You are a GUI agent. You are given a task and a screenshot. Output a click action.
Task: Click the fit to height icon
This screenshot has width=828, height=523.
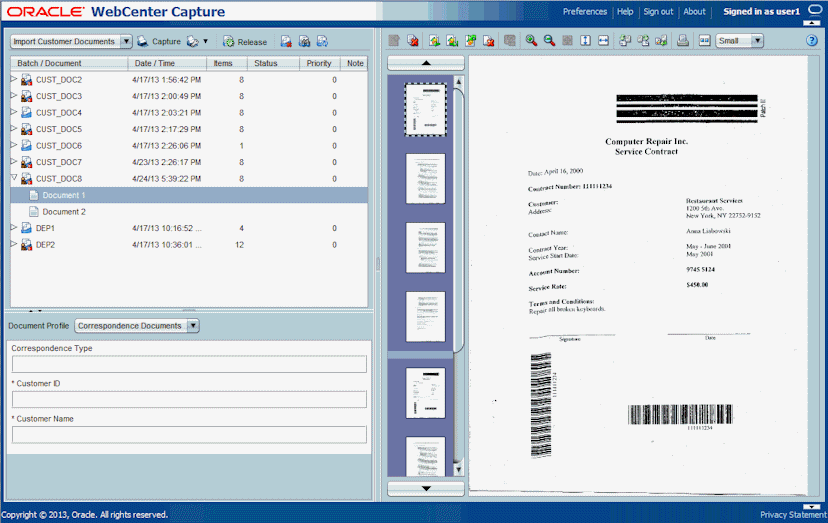pyautogui.click(x=585, y=41)
